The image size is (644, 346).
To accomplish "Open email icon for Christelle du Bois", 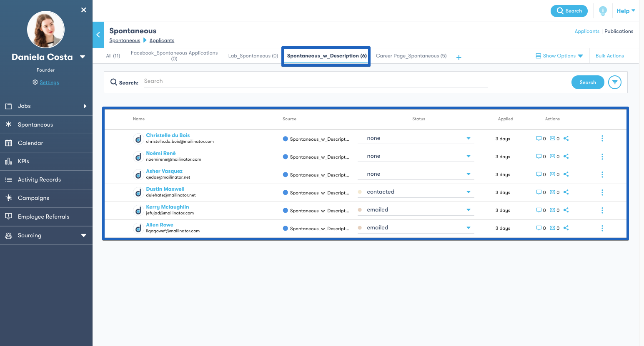I will pos(552,139).
